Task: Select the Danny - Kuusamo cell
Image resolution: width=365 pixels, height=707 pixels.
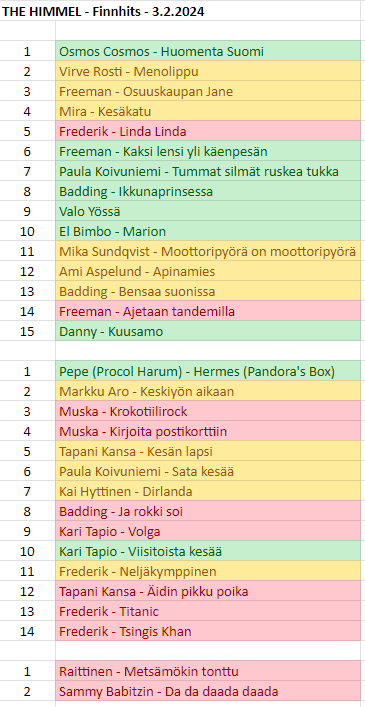Action: (208, 331)
